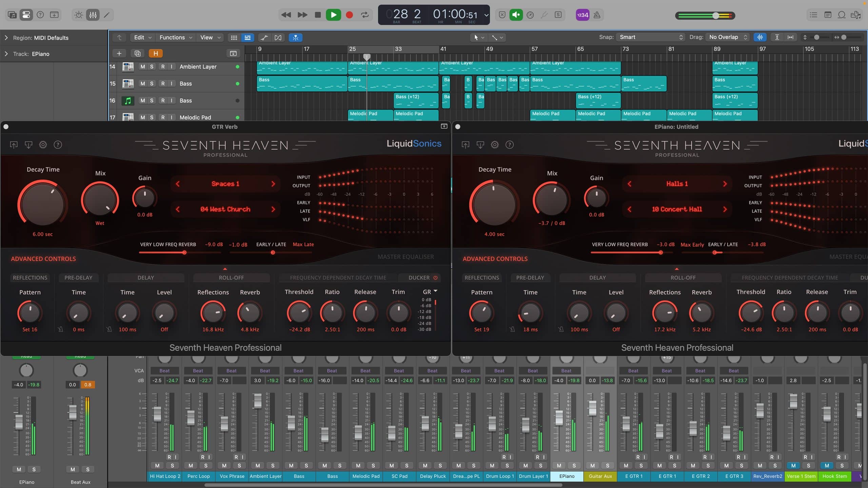This screenshot has height=488, width=868.
Task: Open the Loop Browser icon
Action: coord(842,15)
